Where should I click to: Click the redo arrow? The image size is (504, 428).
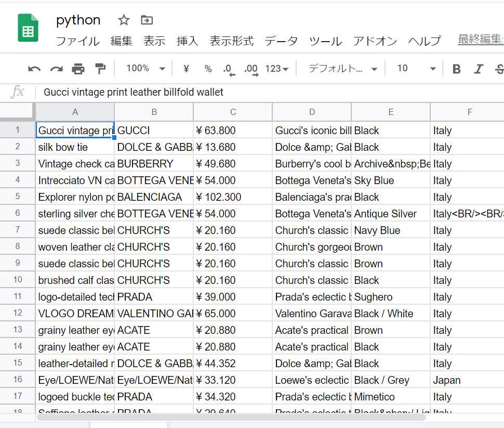coord(56,69)
